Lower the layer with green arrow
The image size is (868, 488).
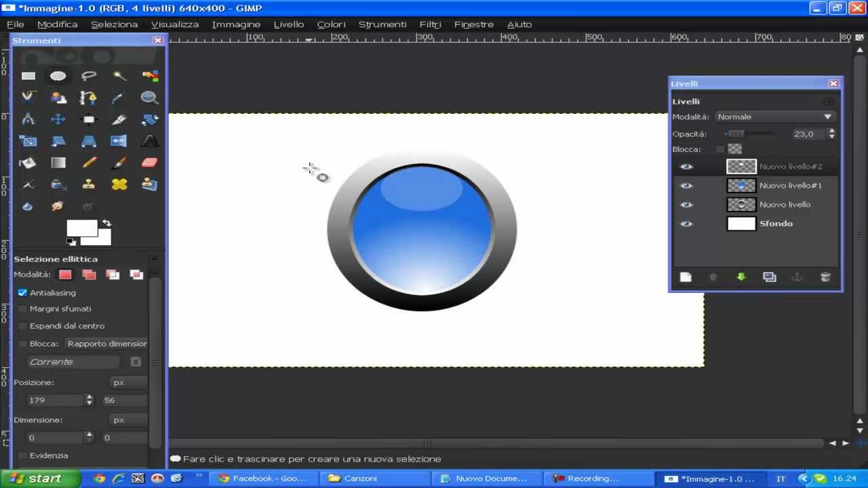point(741,277)
